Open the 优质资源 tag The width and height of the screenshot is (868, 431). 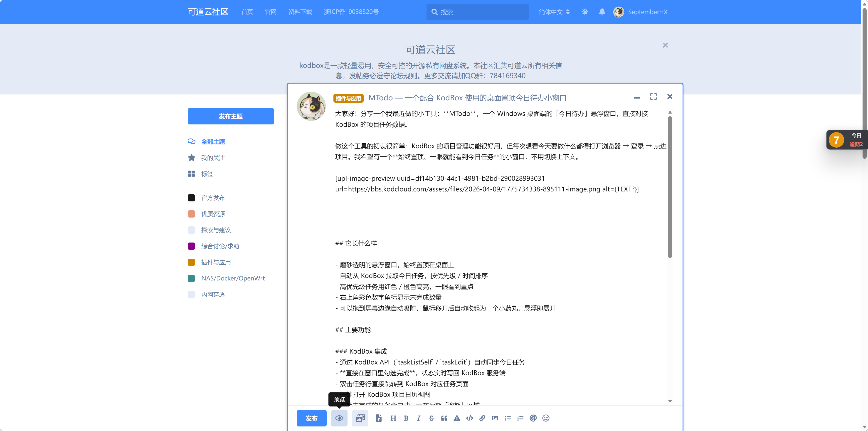213,214
